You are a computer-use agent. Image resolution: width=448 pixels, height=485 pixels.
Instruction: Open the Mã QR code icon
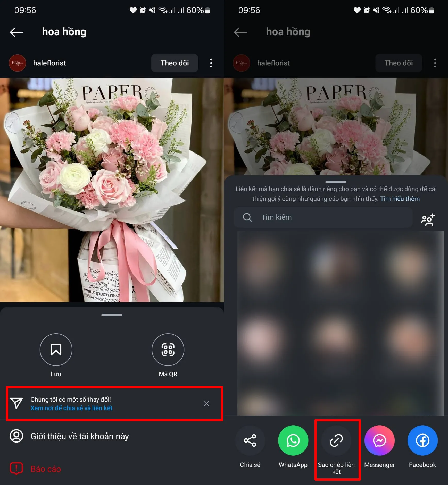(168, 349)
